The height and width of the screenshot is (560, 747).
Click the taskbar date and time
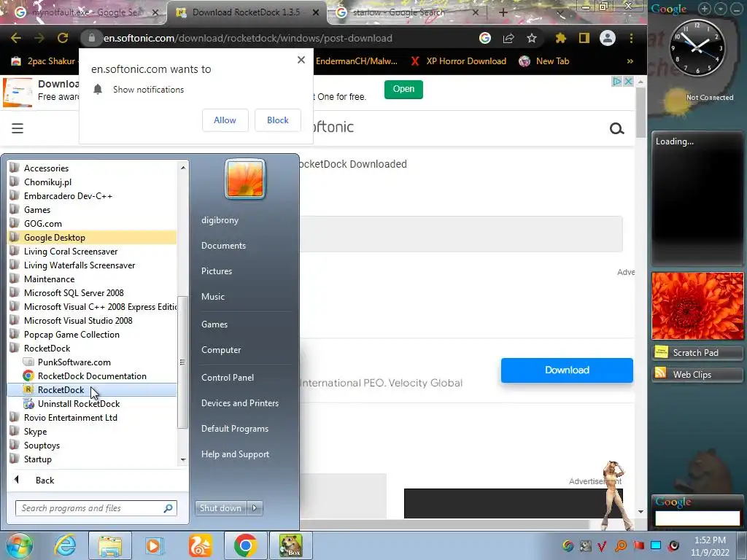click(x=710, y=546)
